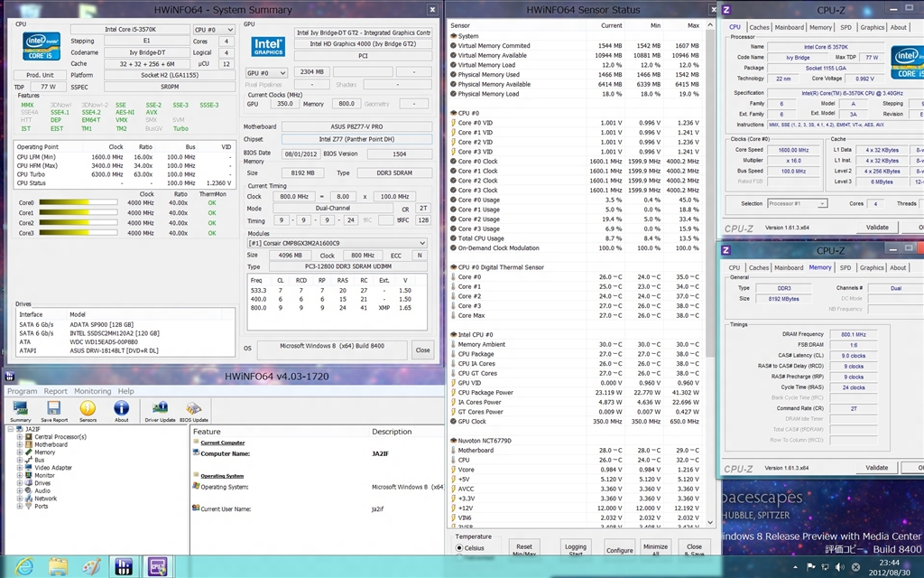The image size is (924, 578).
Task: Click the BIOS Update icon
Action: click(194, 409)
